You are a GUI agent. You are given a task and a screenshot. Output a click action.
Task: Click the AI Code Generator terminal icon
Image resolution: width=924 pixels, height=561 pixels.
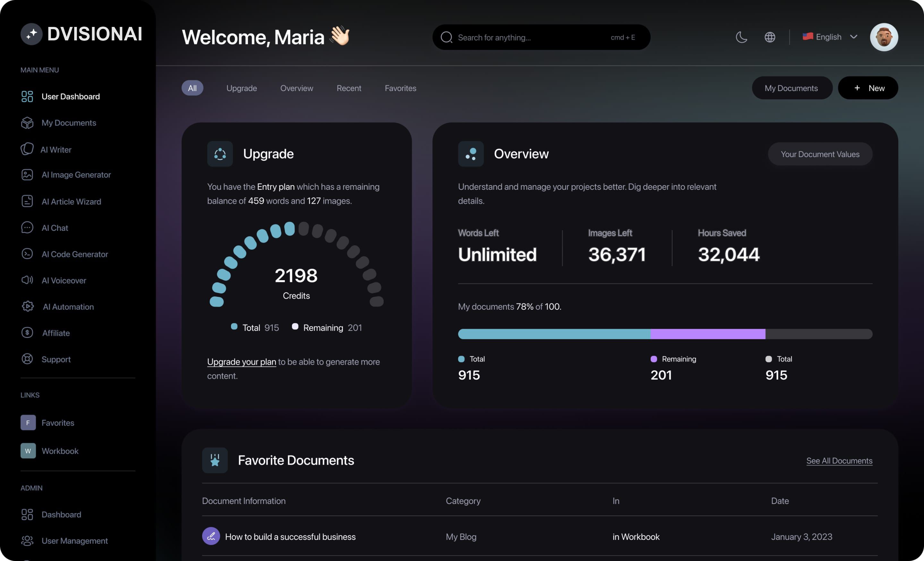click(27, 254)
